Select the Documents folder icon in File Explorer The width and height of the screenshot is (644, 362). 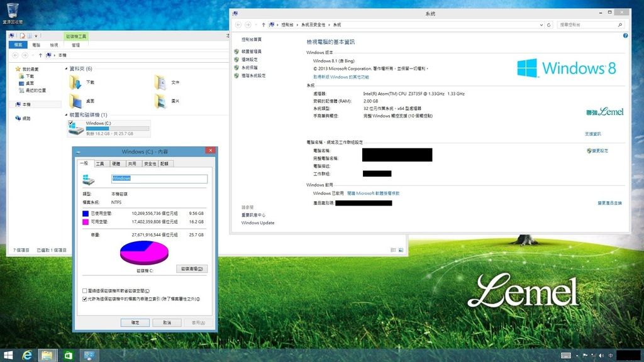pos(160,82)
